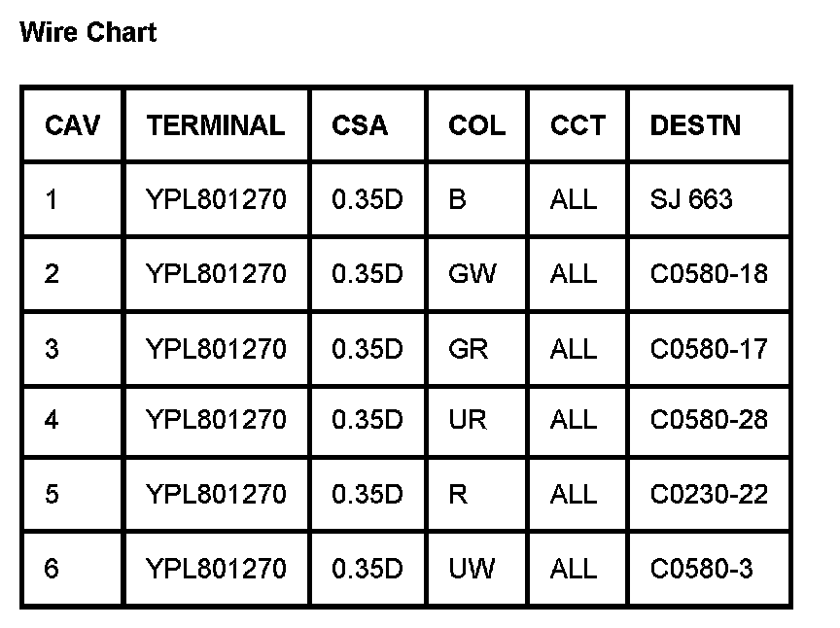Select the CAV column header

[72, 125]
